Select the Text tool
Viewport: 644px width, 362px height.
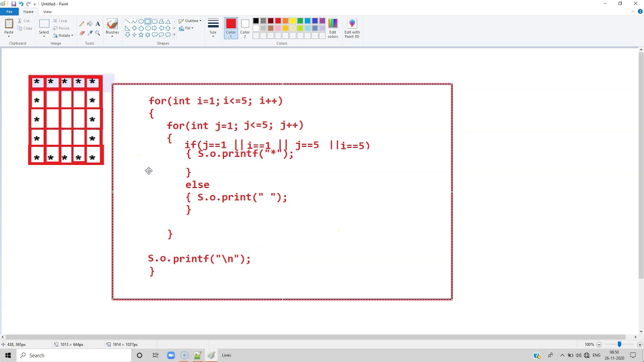[98, 24]
